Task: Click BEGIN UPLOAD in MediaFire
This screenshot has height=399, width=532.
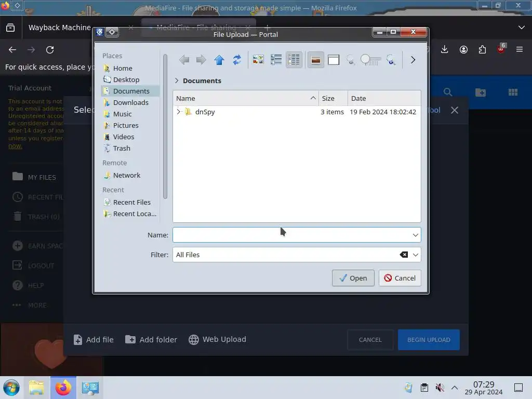Action: [429, 340]
